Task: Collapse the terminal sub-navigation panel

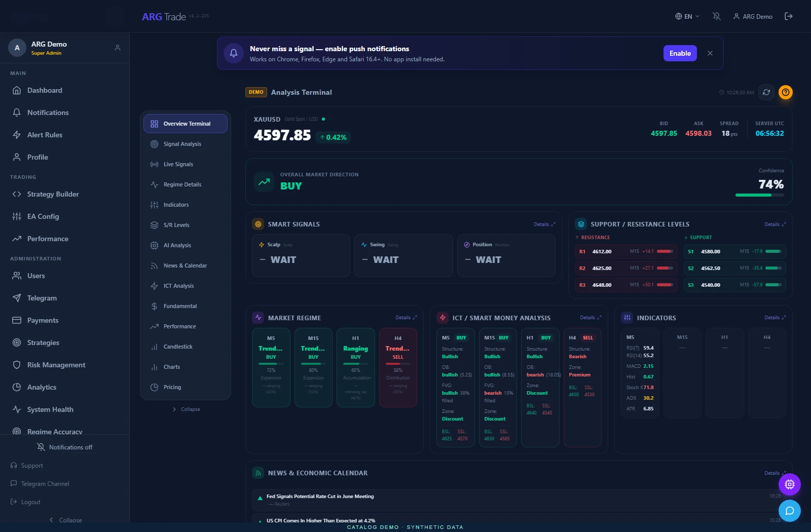Action: point(186,409)
